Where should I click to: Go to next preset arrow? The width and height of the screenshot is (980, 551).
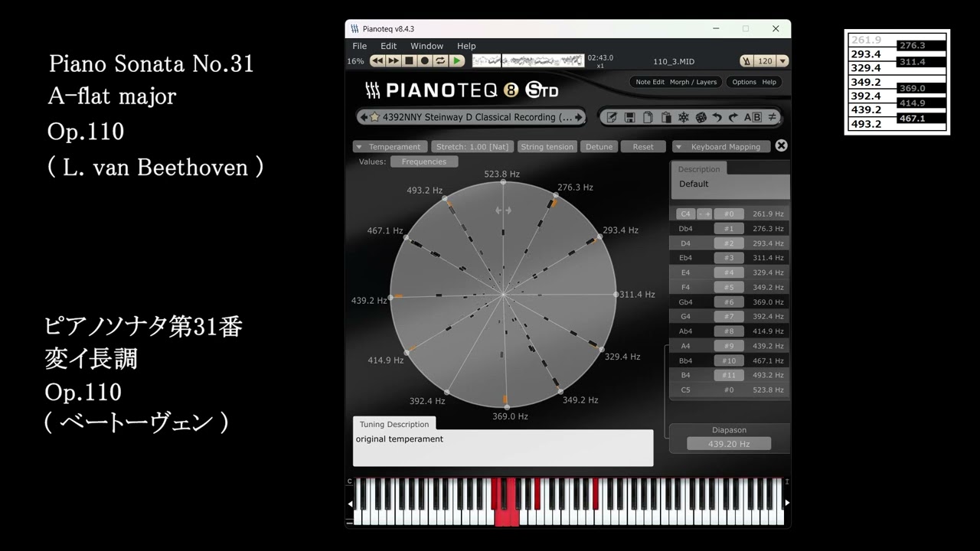pyautogui.click(x=579, y=117)
